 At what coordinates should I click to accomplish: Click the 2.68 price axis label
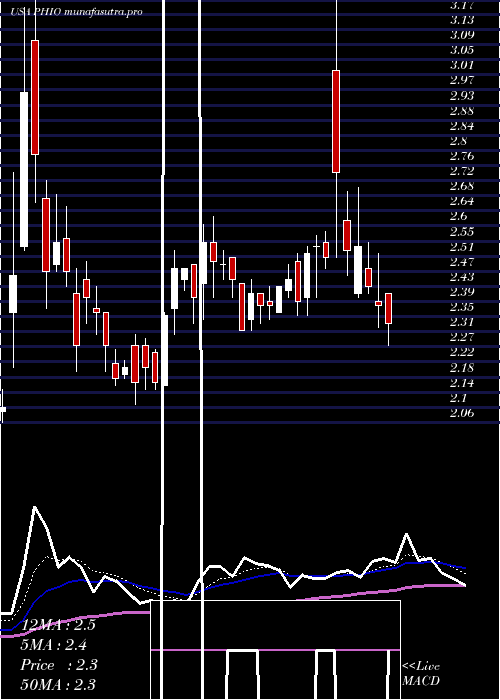pyautogui.click(x=462, y=186)
